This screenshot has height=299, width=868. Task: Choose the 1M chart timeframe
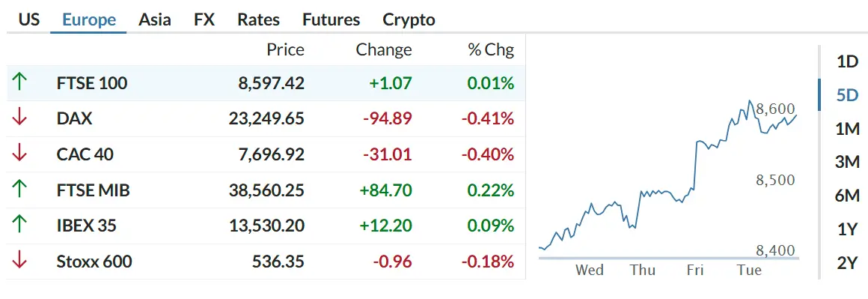(847, 129)
